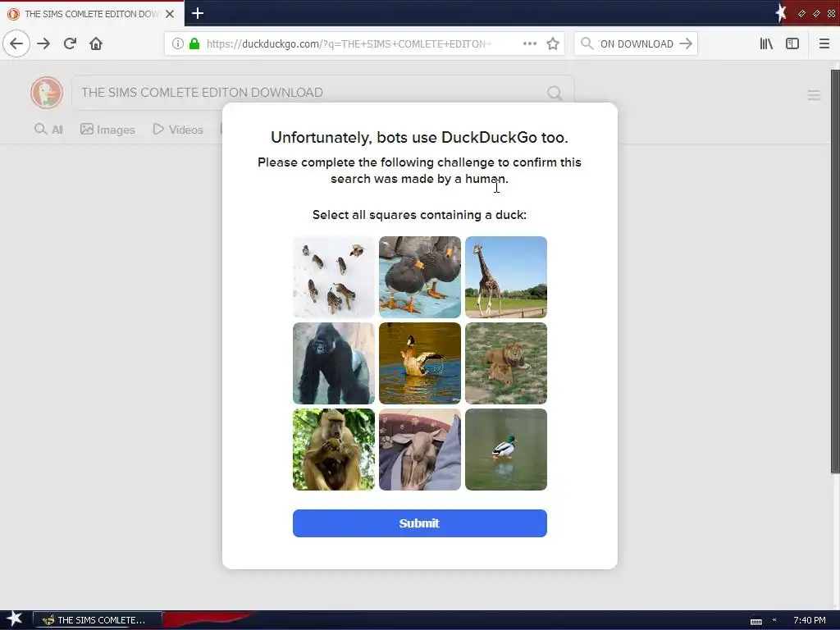The width and height of the screenshot is (840, 630).
Task: Switch to the Videos results tab
Action: coord(178,129)
